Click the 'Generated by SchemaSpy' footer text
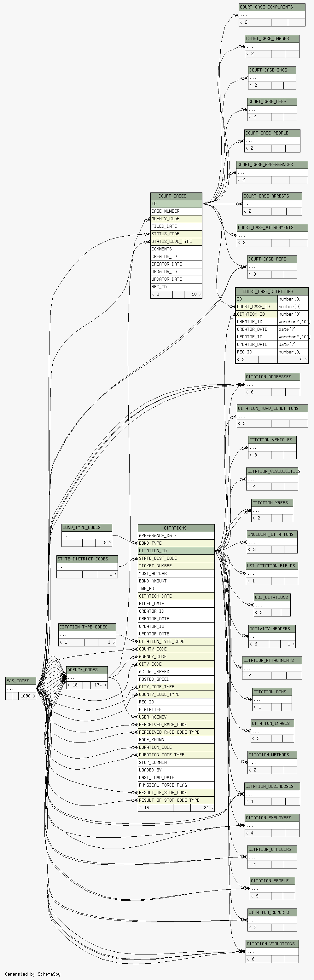 (x=33, y=974)
